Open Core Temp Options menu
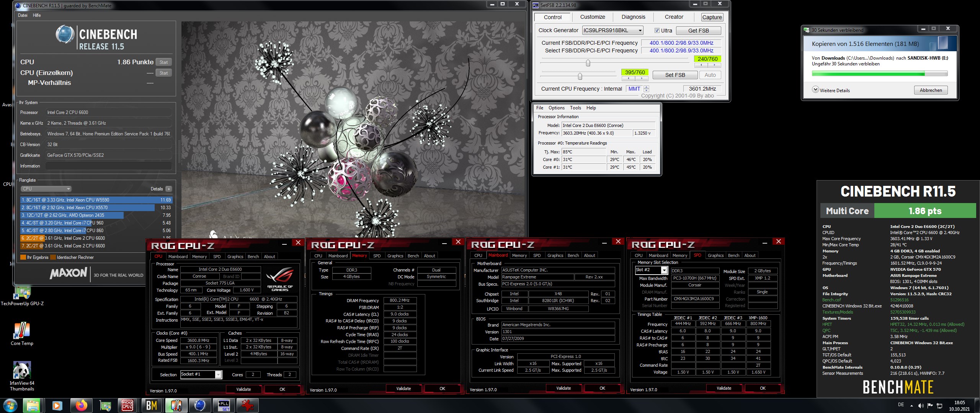The width and height of the screenshot is (980, 413). 556,108
